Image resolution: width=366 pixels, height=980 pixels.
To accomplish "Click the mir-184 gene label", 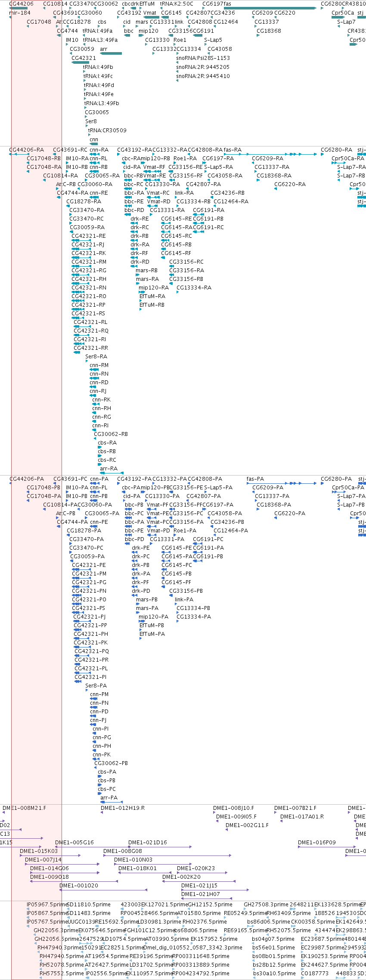I will [x=20, y=13].
